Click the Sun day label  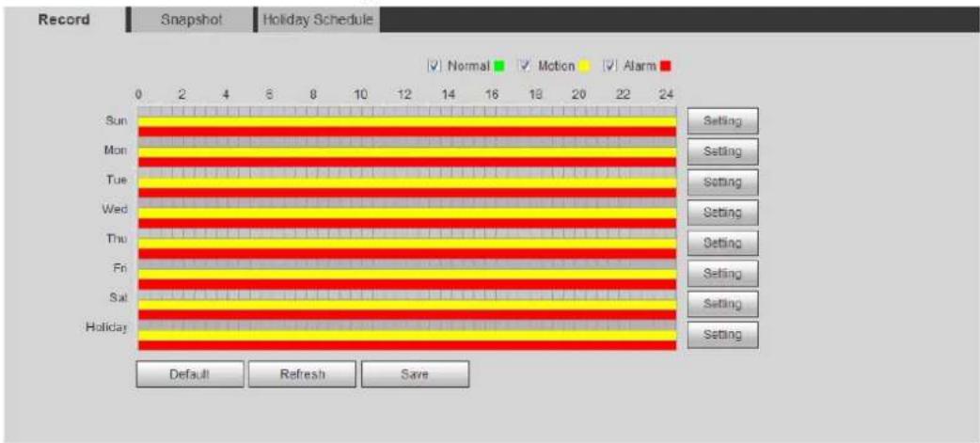[x=117, y=120]
